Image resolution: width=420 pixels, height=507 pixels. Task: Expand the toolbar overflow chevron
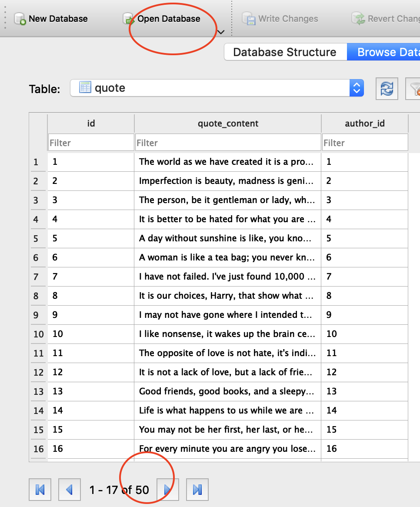[221, 32]
